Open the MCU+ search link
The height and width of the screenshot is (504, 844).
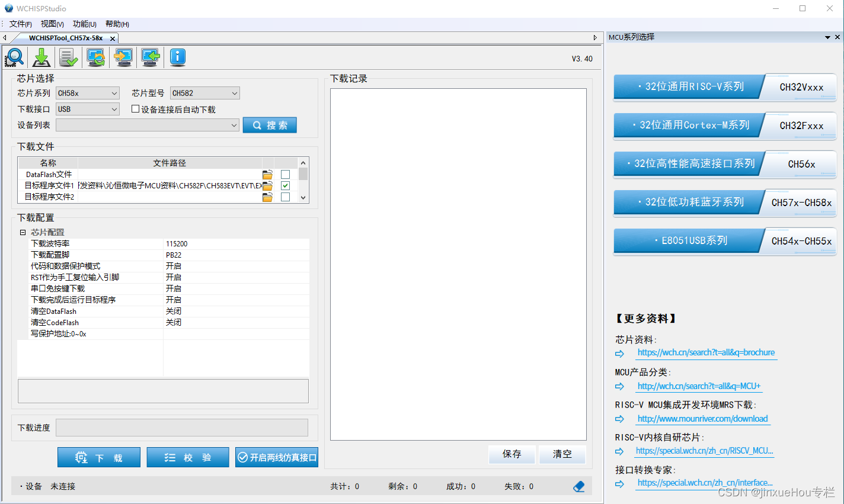[x=699, y=386]
